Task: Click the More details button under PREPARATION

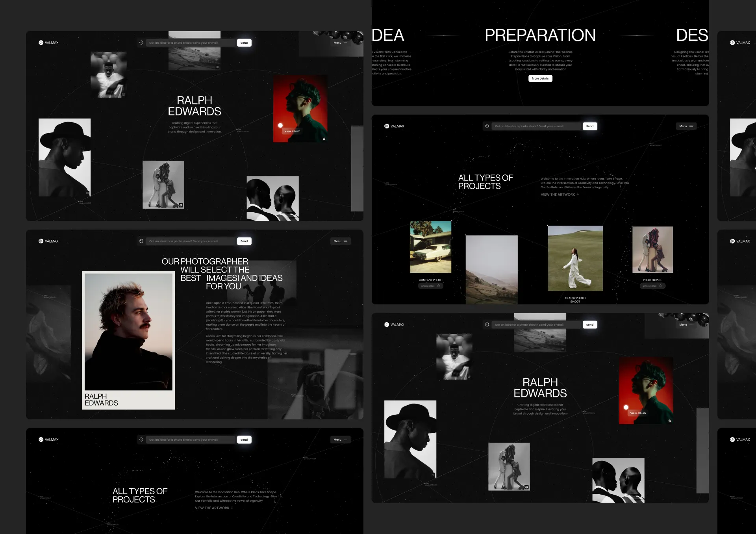Action: point(540,78)
